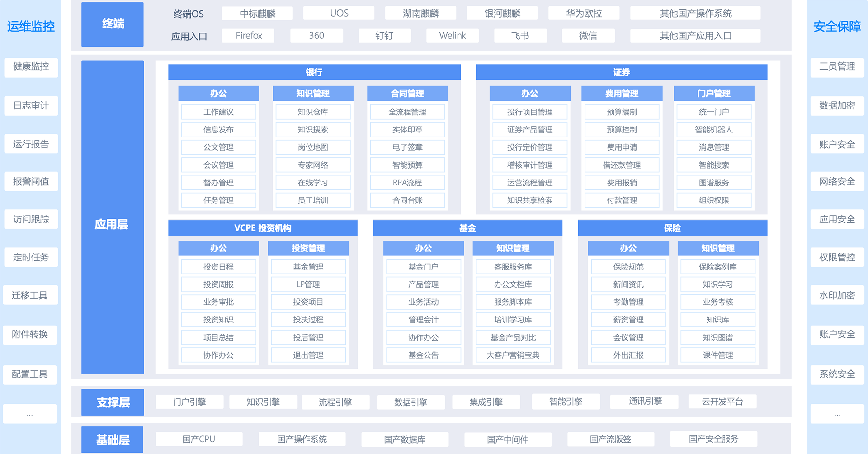The height and width of the screenshot is (454, 868).
Task: Click the 三员管理 security item
Action: (x=837, y=67)
